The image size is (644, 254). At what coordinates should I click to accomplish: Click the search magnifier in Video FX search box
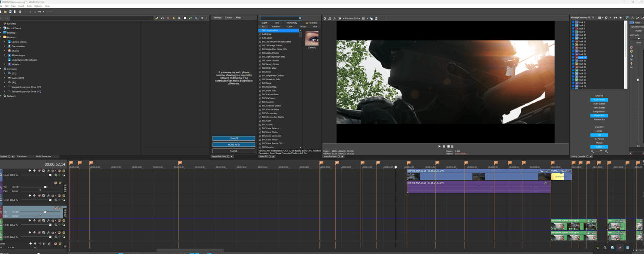[x=300, y=18]
